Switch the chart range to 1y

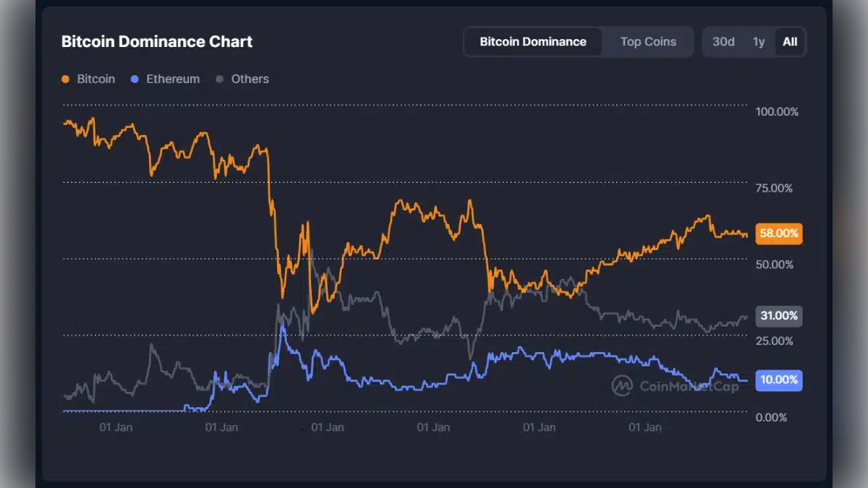[758, 41]
